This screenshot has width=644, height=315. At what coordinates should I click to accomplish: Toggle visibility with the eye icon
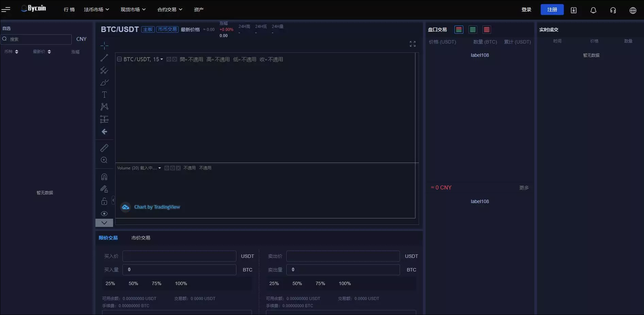tap(104, 213)
